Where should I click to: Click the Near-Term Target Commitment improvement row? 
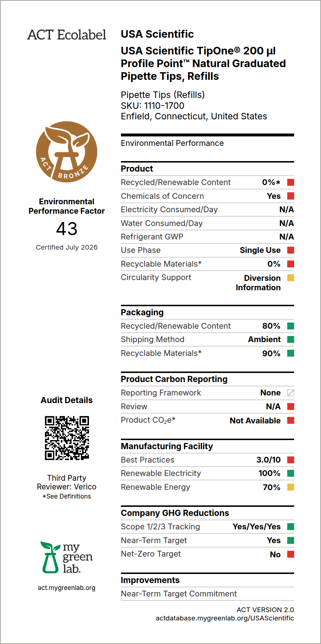[207, 594]
